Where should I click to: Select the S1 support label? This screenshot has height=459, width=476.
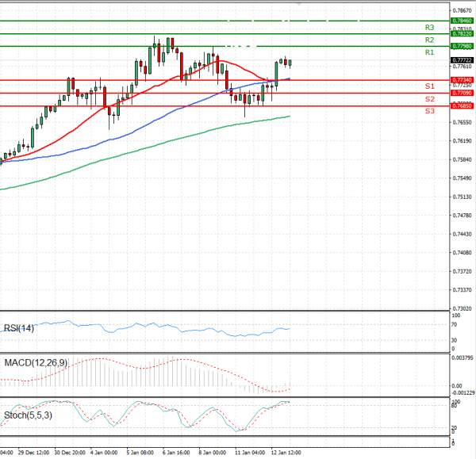429,86
